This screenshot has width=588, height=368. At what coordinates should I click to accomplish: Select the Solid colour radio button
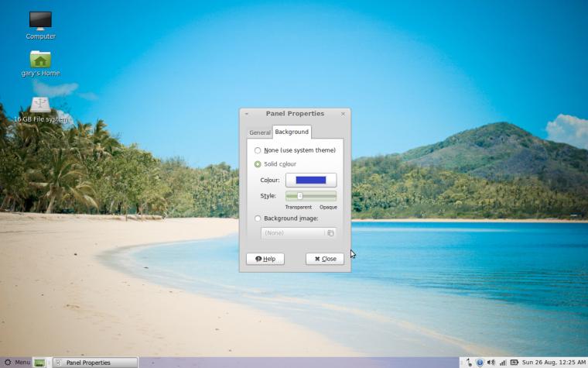coord(258,164)
